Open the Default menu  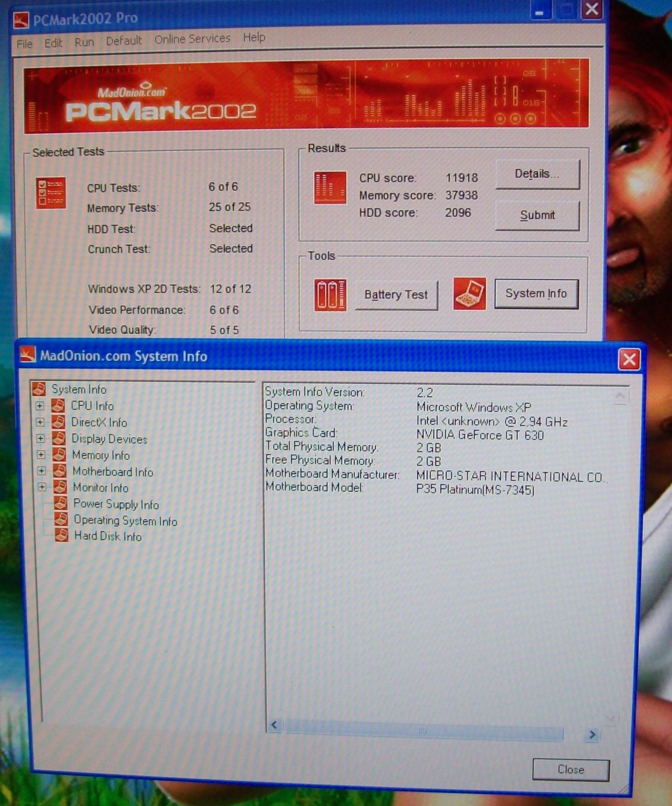click(123, 41)
